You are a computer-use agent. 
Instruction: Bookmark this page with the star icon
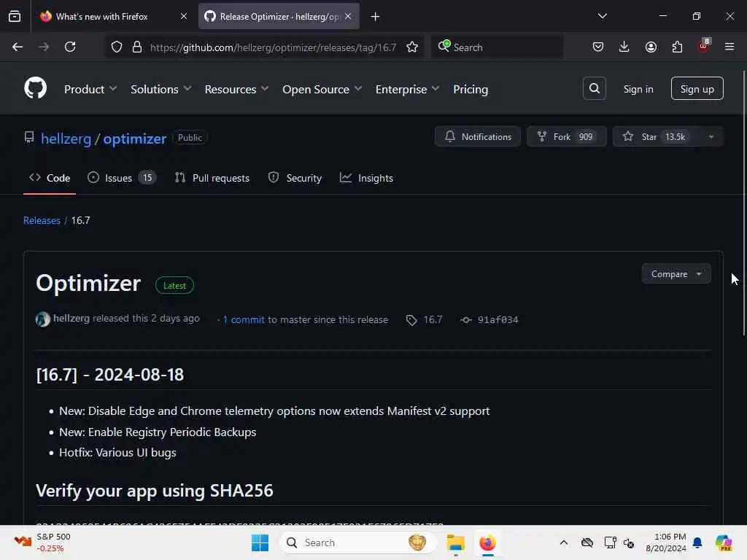pos(412,47)
